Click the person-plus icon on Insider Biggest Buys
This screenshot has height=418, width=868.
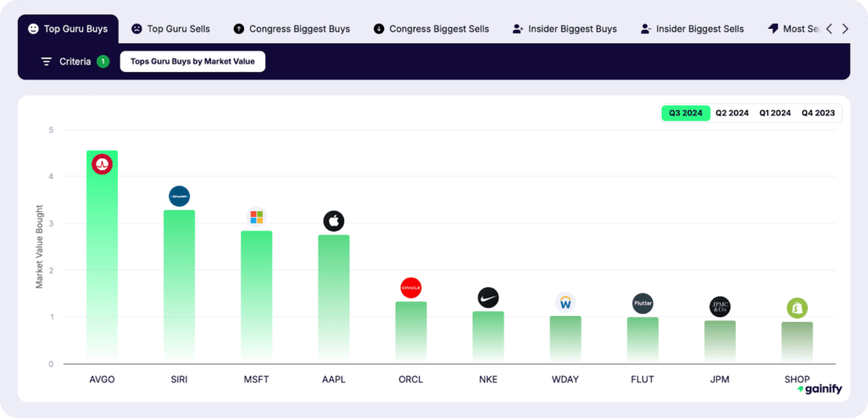[x=518, y=29]
